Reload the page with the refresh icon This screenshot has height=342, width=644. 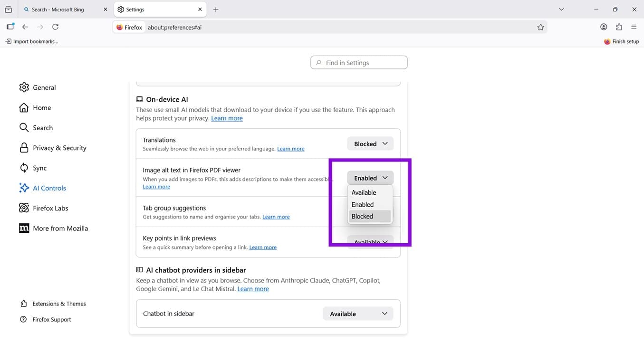56,27
